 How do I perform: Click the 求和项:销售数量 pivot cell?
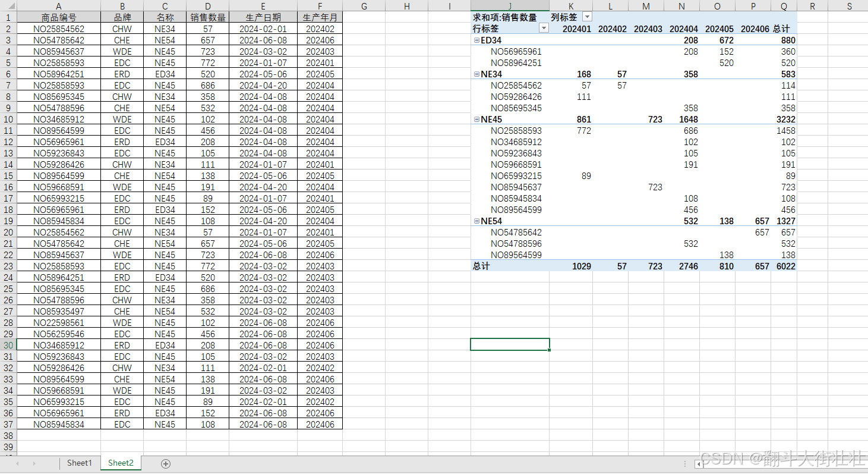510,17
